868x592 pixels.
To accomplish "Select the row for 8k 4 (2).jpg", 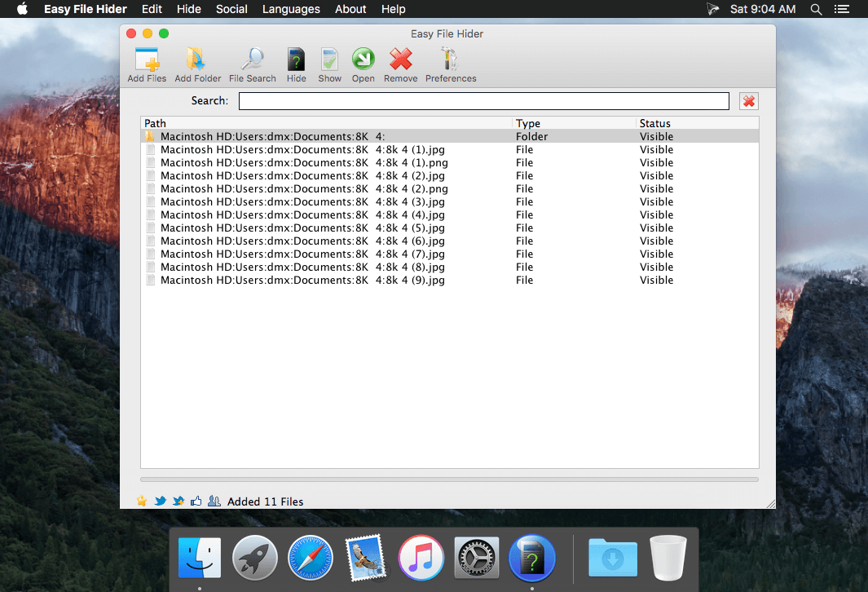I will click(x=450, y=175).
